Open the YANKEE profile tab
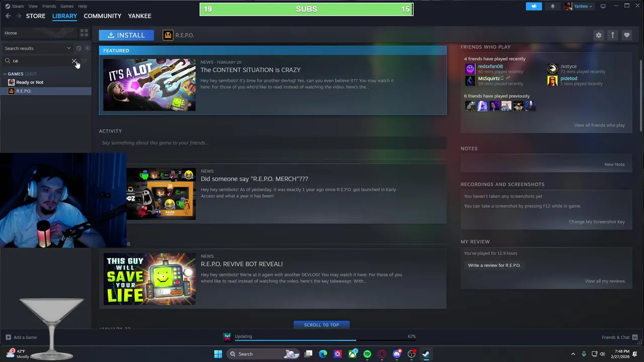This screenshot has height=362, width=644. (139, 16)
